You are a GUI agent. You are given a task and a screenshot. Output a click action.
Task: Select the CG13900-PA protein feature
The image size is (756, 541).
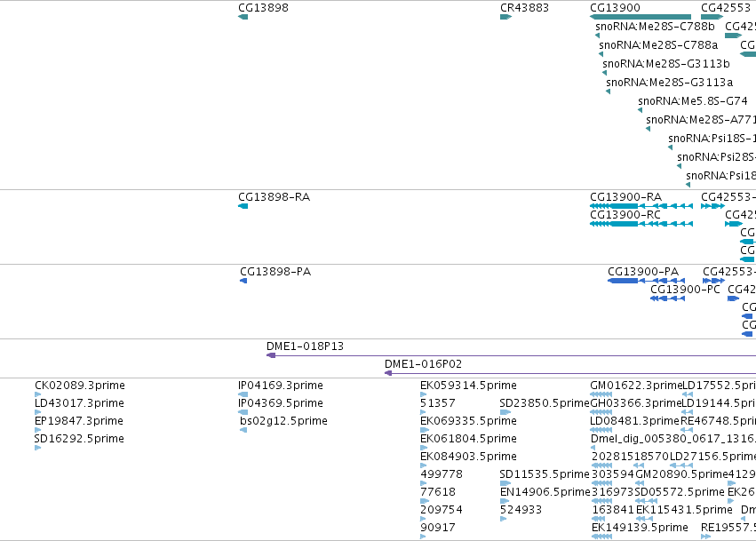pyautogui.click(x=646, y=281)
